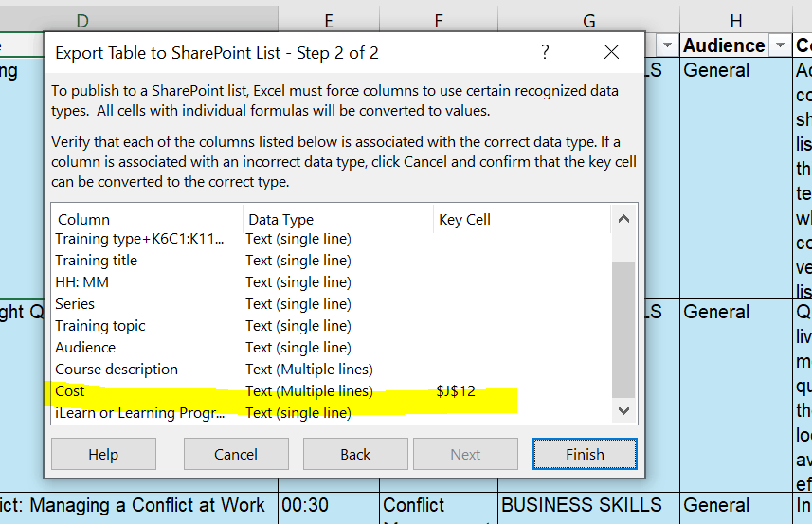812x524 pixels.
Task: Click the question mark help icon in title bar
Action: point(545,52)
